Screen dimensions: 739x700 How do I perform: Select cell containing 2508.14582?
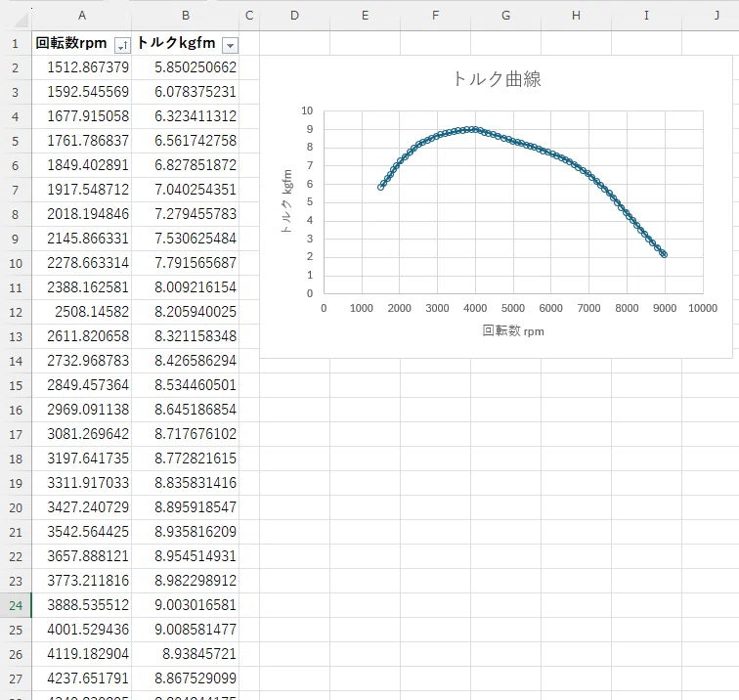click(x=82, y=312)
